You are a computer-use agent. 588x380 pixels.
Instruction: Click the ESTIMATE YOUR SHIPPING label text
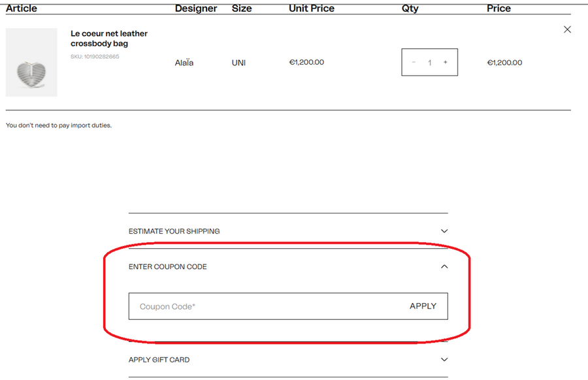174,231
